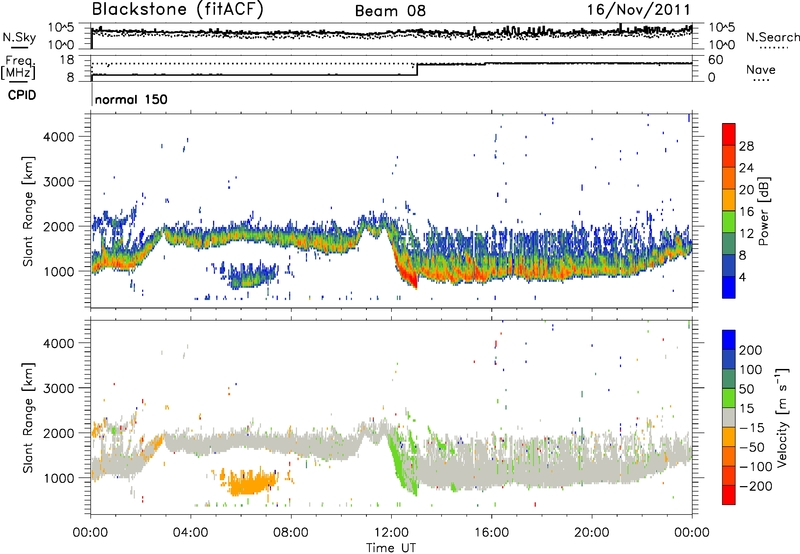800x554 pixels.
Task: Click the "N.Search" legend label
Action: pos(772,37)
